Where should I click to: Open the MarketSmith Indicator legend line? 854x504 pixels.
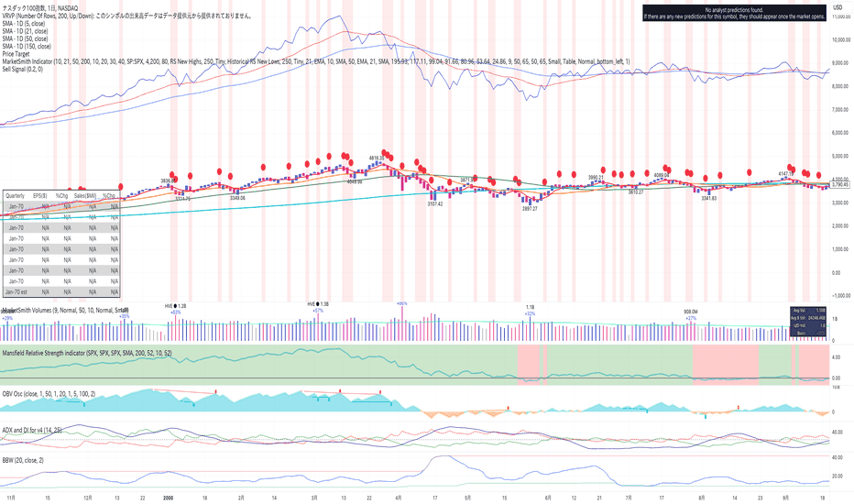316,61
